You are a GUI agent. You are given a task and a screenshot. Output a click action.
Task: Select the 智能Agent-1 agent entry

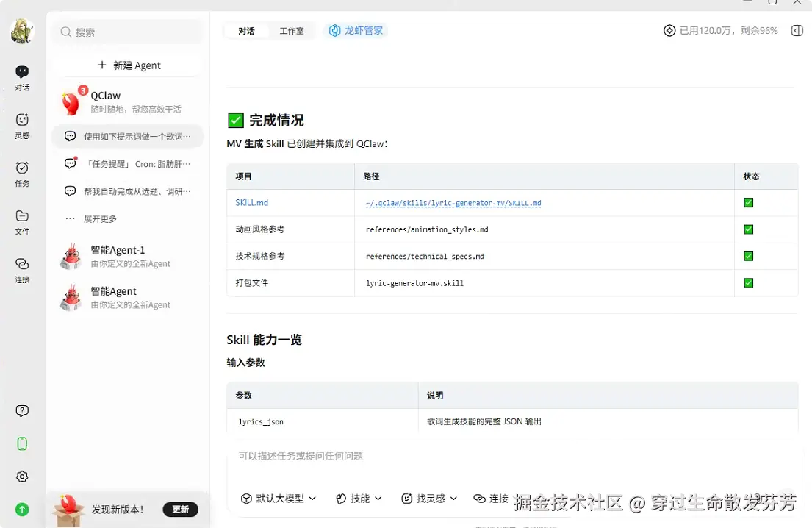click(127, 257)
